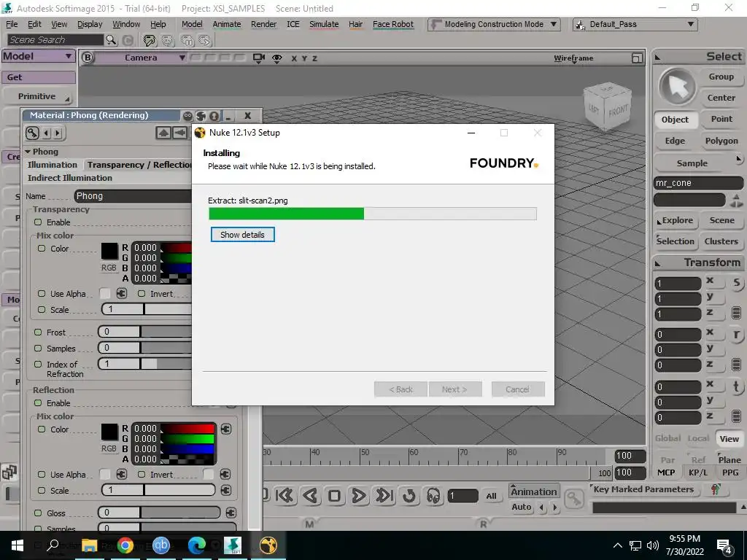Image resolution: width=747 pixels, height=560 pixels.
Task: Open the Selection menu in Select panel
Action: [676, 241]
